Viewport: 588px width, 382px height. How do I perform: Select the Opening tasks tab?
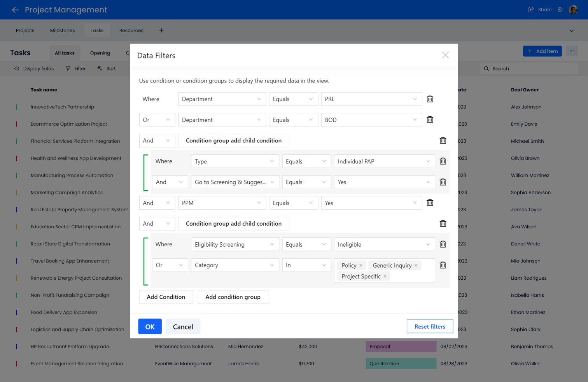[x=100, y=53]
